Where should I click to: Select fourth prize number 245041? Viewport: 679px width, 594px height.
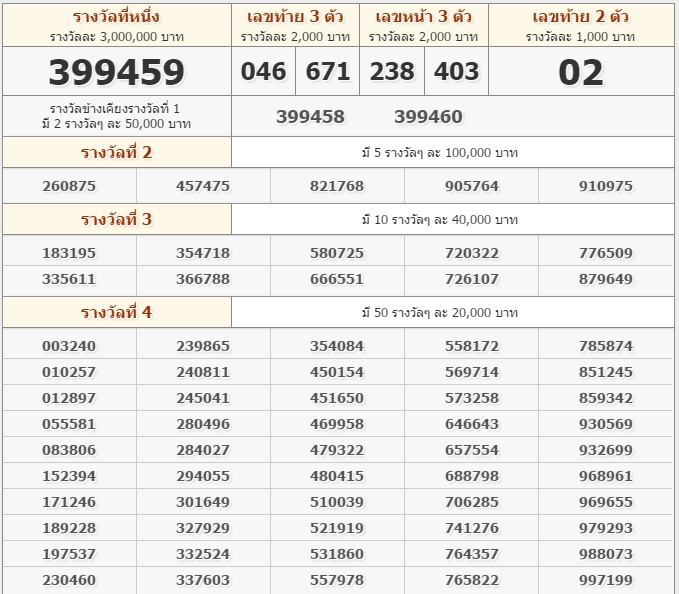(203, 398)
